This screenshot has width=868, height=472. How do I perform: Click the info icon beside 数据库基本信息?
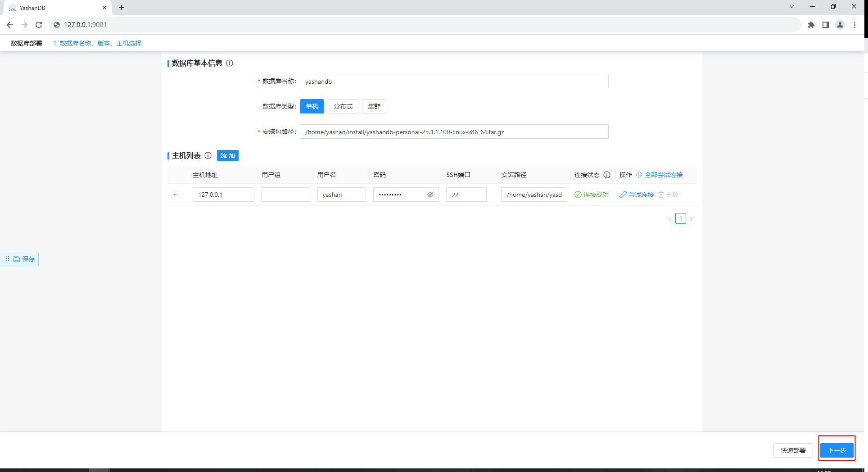[x=230, y=63]
